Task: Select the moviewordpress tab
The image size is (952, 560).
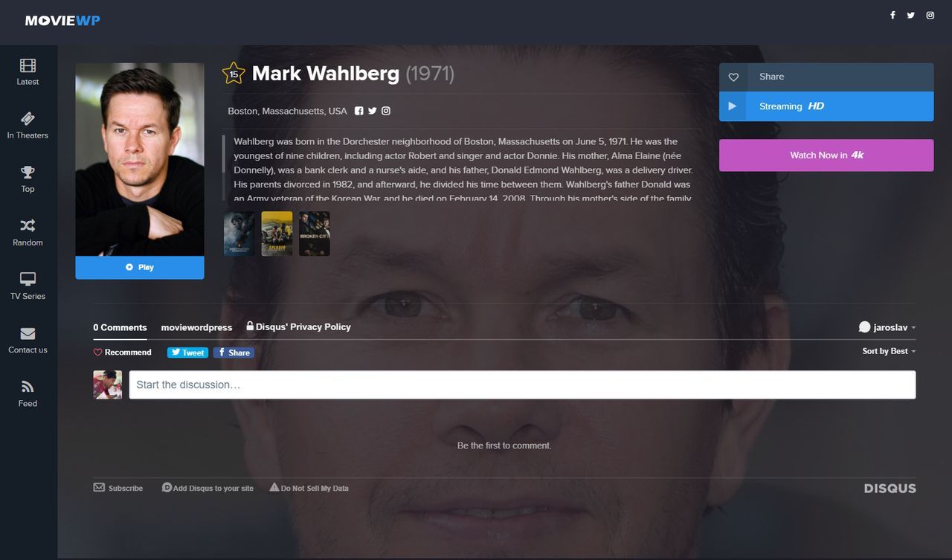Action: [x=196, y=327]
